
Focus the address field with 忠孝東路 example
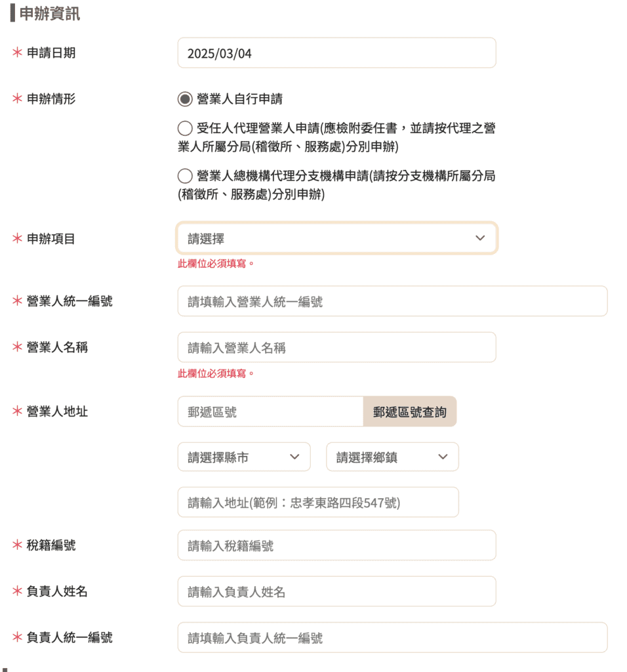(318, 502)
